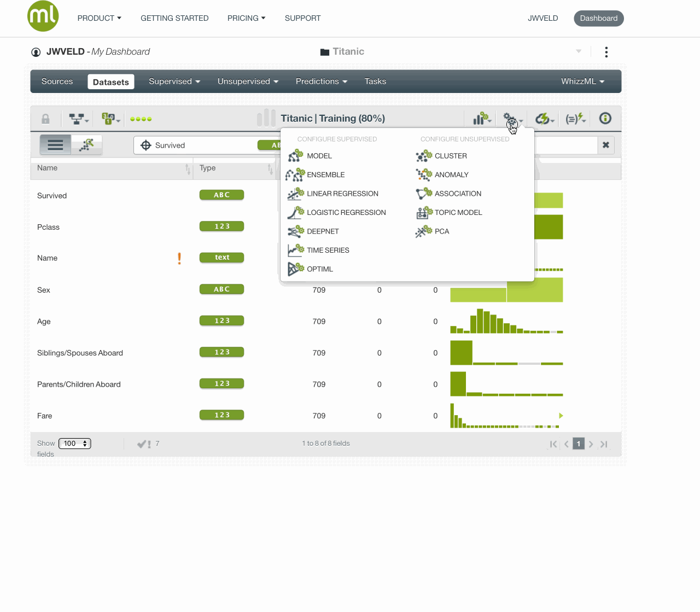The height and width of the screenshot is (612, 700).
Task: Open the Show fields count selector
Action: click(x=75, y=444)
